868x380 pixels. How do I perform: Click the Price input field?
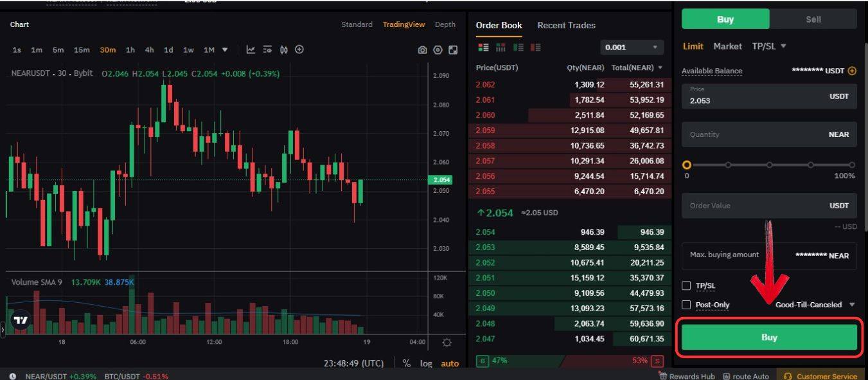[x=769, y=96]
